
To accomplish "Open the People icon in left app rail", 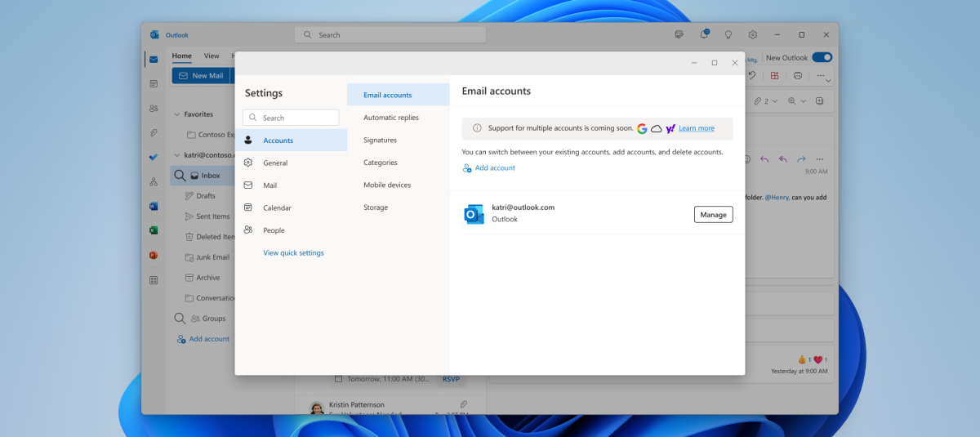I will point(154,108).
